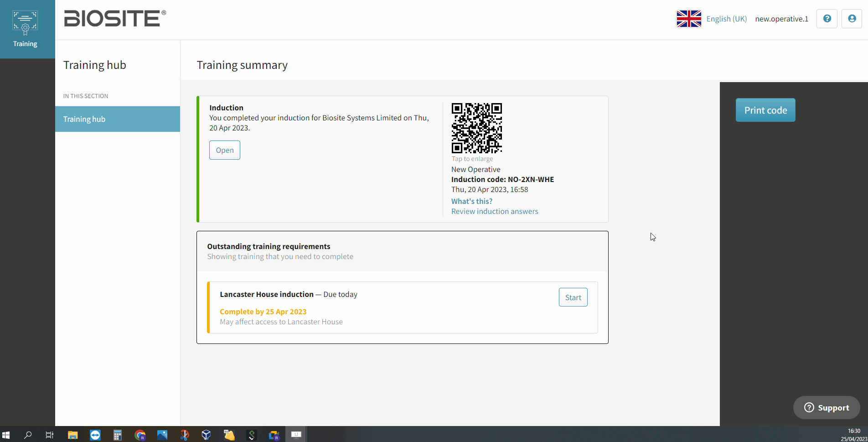The image size is (868, 442).
Task: Open the What's this? link
Action: [472, 201]
